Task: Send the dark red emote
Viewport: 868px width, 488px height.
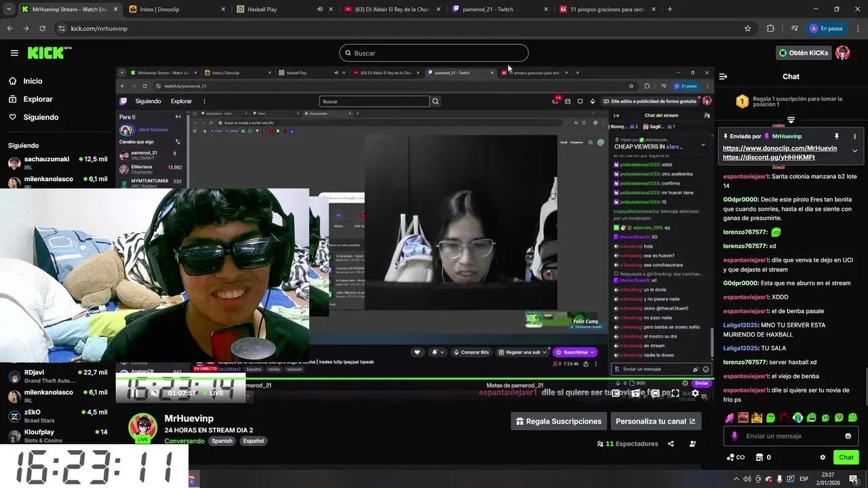Action: coord(785,418)
